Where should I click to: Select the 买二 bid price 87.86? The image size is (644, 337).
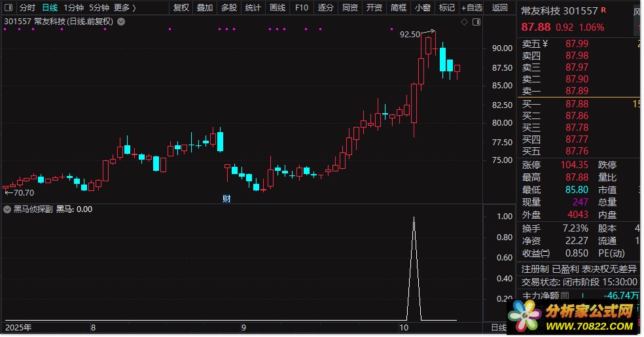pos(577,116)
